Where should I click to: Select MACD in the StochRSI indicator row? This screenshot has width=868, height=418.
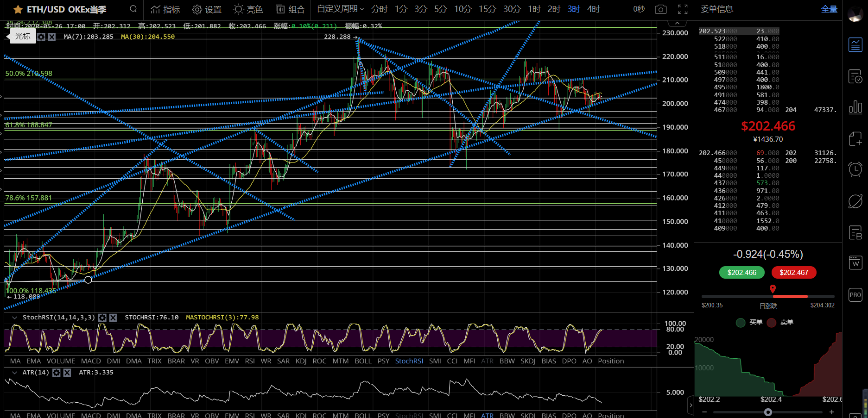coord(91,361)
